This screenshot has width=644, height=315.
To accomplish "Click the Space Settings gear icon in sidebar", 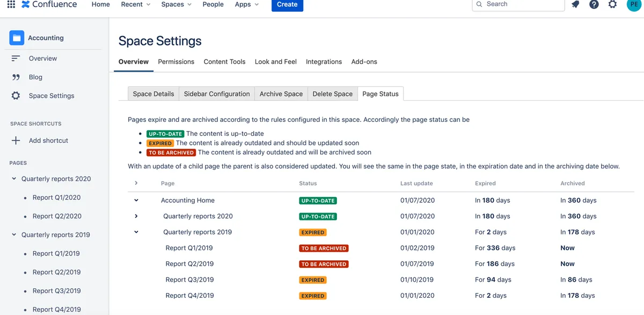I will pos(16,96).
